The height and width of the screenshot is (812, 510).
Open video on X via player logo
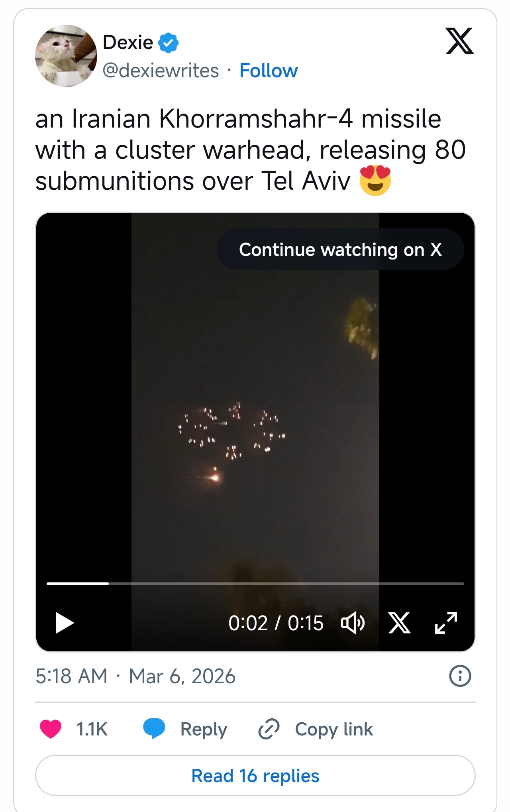click(x=400, y=623)
